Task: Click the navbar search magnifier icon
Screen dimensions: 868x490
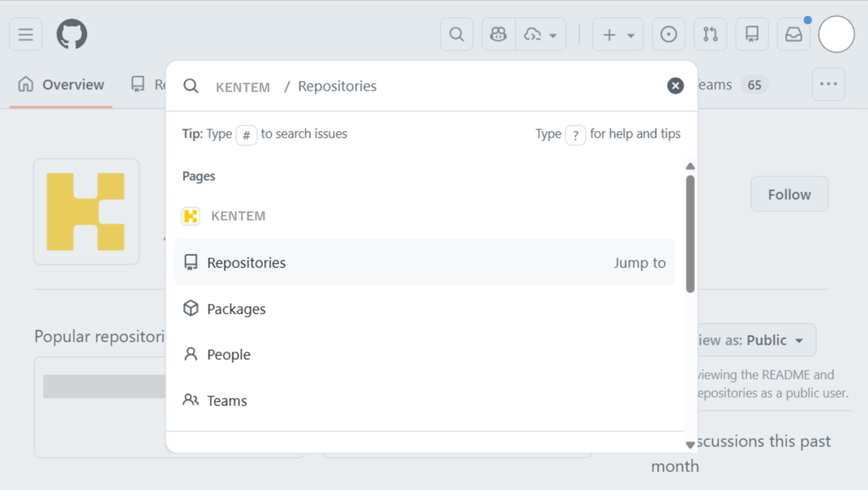Action: click(456, 33)
